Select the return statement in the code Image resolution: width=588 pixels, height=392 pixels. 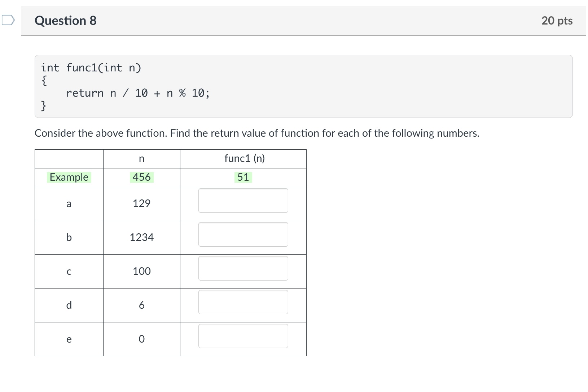(x=137, y=93)
